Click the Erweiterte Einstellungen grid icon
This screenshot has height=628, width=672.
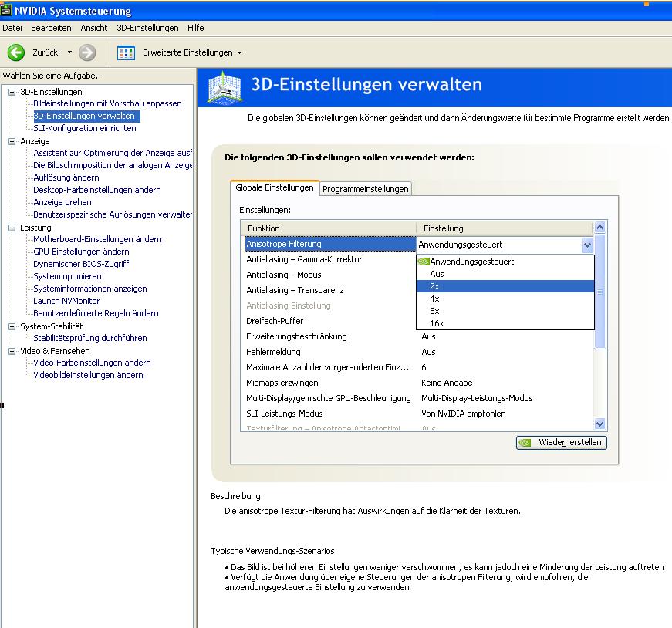coord(126,53)
